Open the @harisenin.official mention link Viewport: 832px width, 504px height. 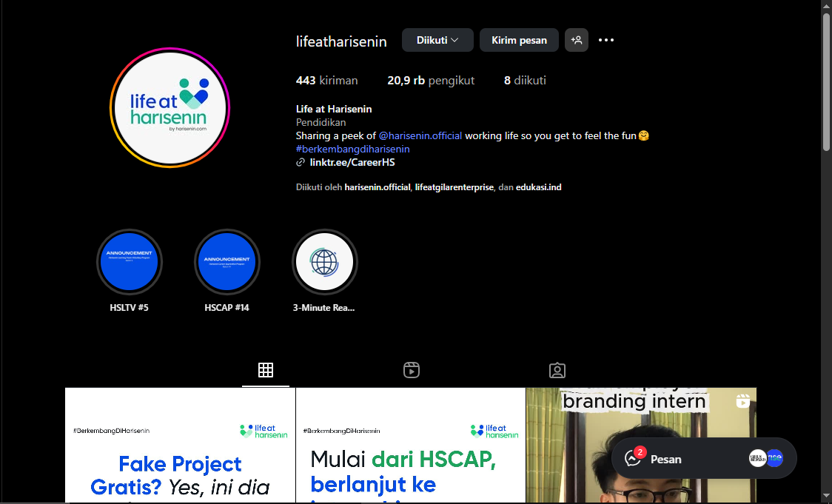(420, 136)
